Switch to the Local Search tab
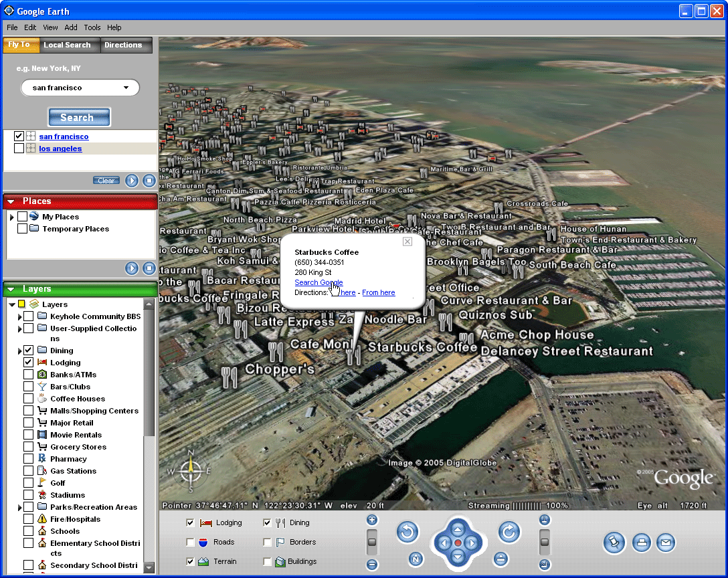728x578 pixels. pos(67,45)
